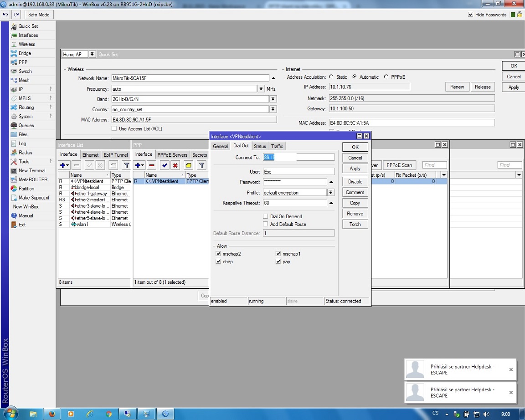Viewport: 525px width, 420px height.
Task: Click the Torch button
Action: [355, 224]
